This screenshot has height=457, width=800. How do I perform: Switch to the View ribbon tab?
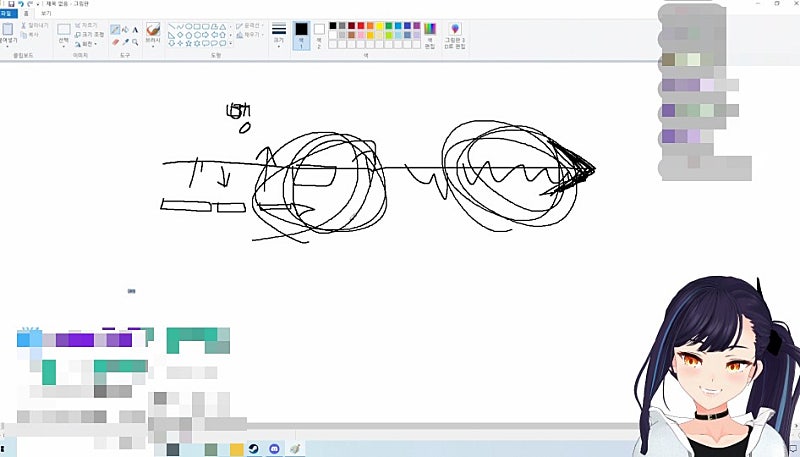(x=46, y=14)
